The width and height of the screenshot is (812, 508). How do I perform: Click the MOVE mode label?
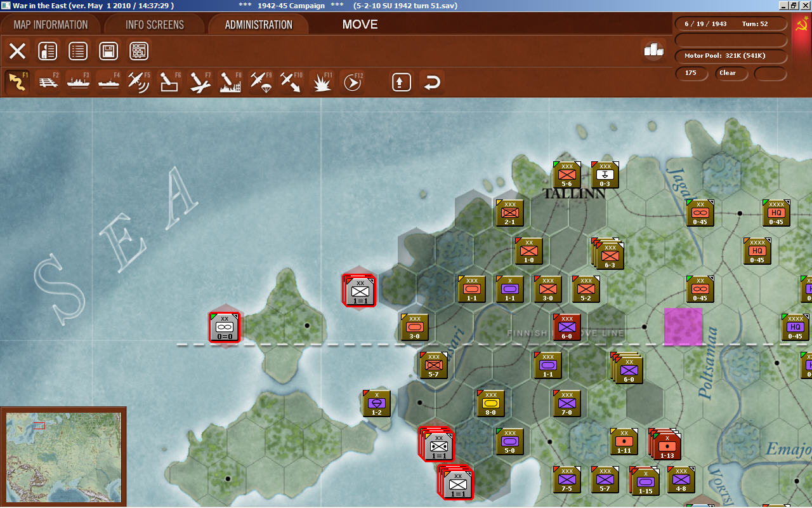coord(360,25)
